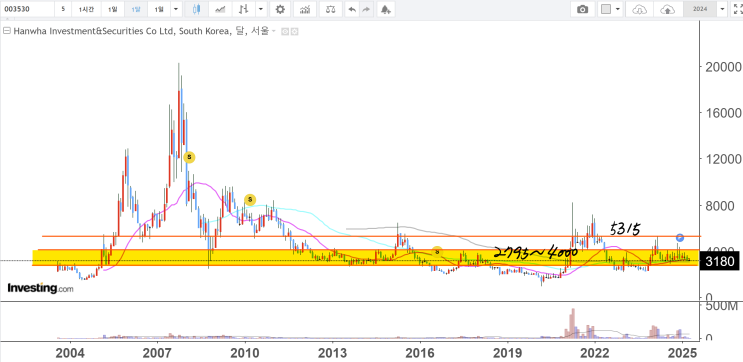Click the 2019 time axis label

click(x=507, y=353)
